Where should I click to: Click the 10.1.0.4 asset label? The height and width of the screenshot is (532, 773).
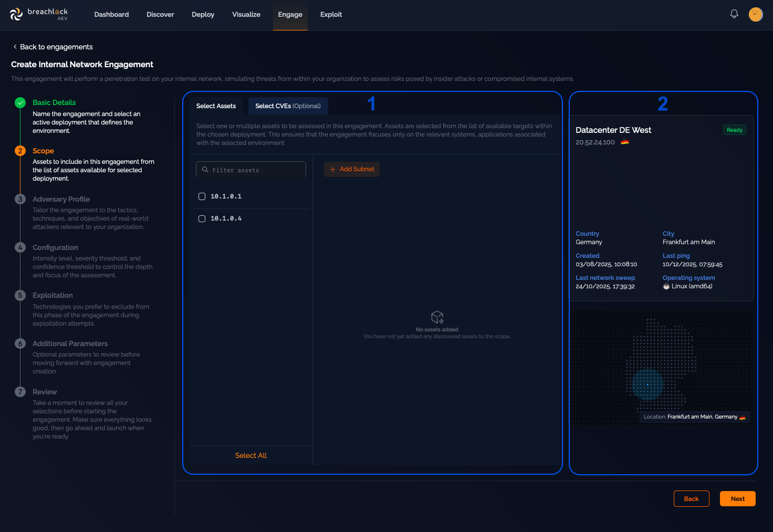[226, 218]
